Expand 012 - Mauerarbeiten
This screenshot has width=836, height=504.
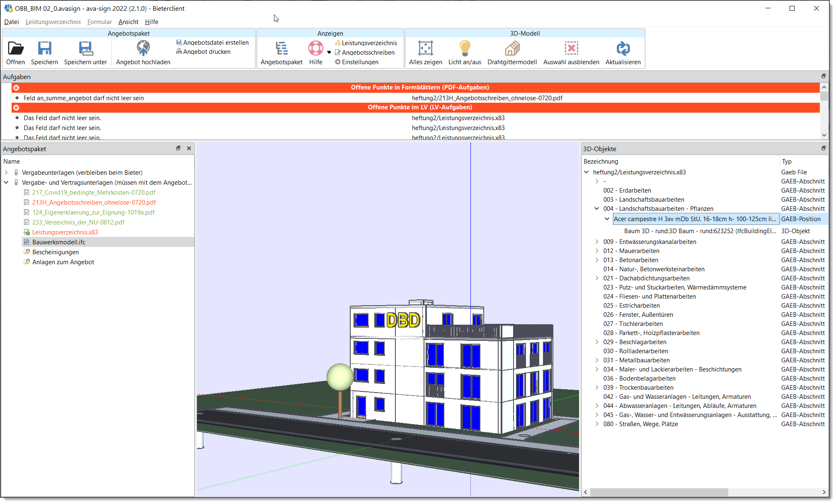coord(597,251)
